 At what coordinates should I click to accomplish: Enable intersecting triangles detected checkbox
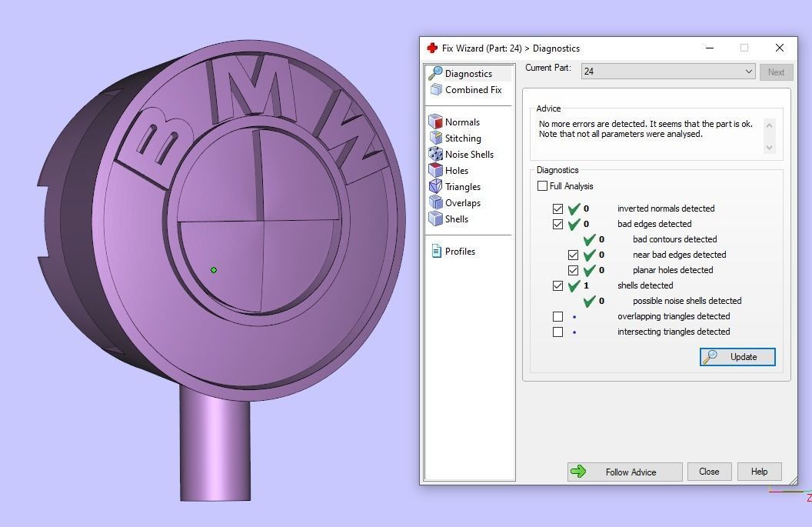click(557, 332)
